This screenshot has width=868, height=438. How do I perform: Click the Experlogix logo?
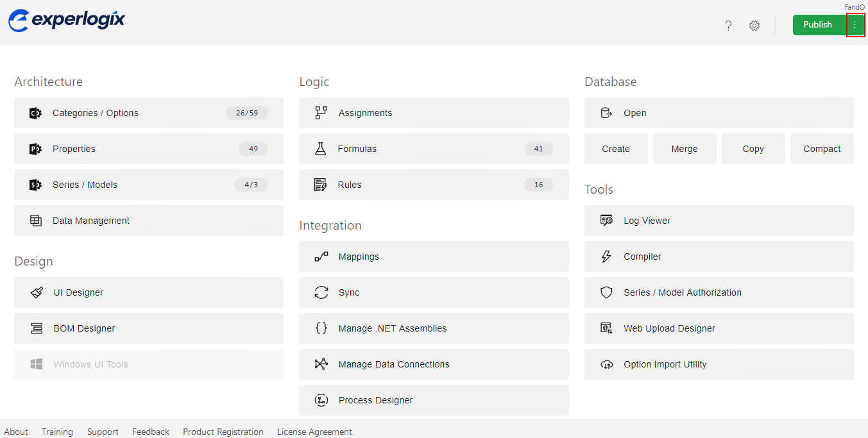coord(67,20)
